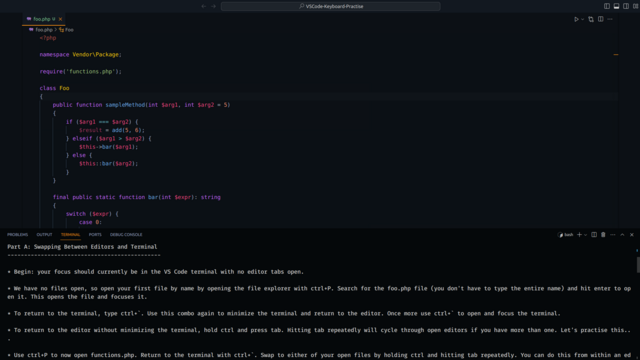640x360 pixels.
Task: Click the require('functions.php') line
Action: point(80,71)
